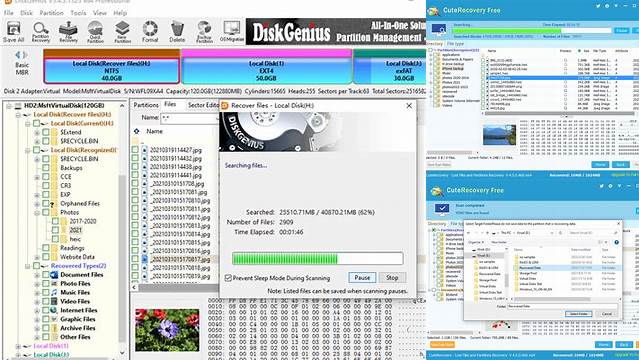This screenshot has height=360, width=639.
Task: Click lake photo preview in top CuteRecovery
Action: click(499, 135)
